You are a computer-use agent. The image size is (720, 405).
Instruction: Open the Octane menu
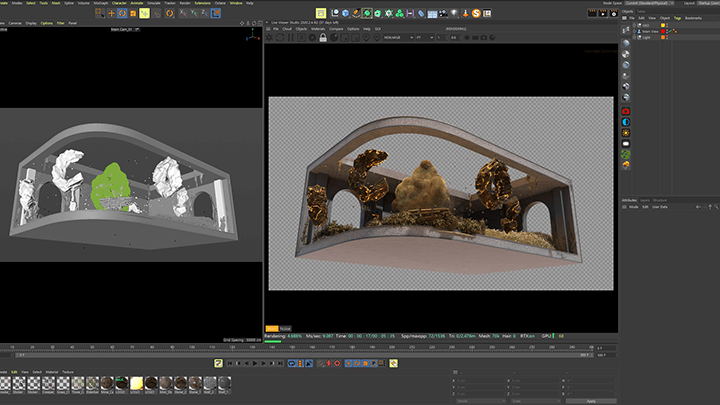point(220,3)
